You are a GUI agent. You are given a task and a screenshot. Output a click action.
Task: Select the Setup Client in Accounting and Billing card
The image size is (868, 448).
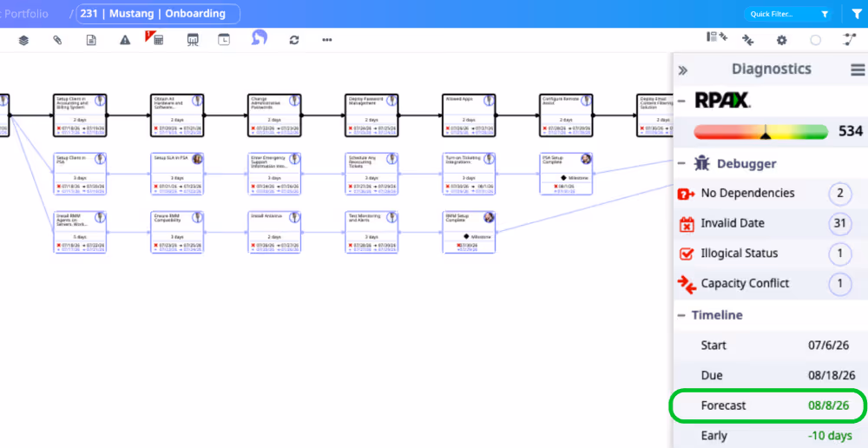(80, 115)
